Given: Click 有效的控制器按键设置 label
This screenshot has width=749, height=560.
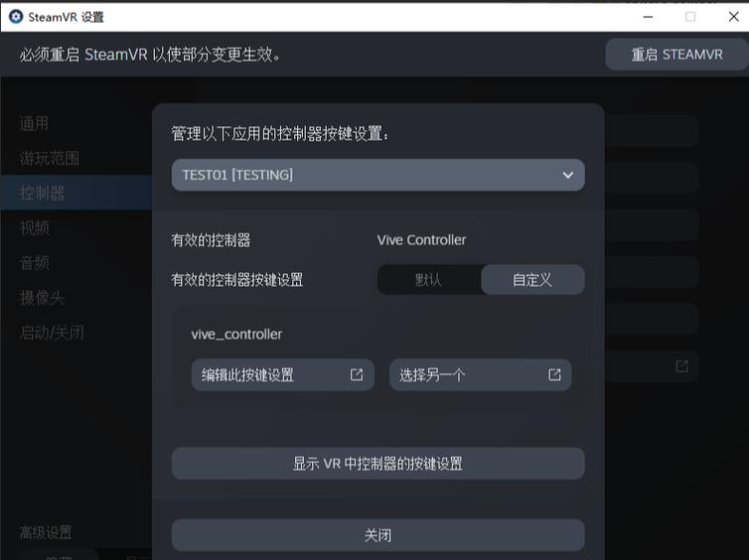Looking at the screenshot, I should tap(237, 280).
